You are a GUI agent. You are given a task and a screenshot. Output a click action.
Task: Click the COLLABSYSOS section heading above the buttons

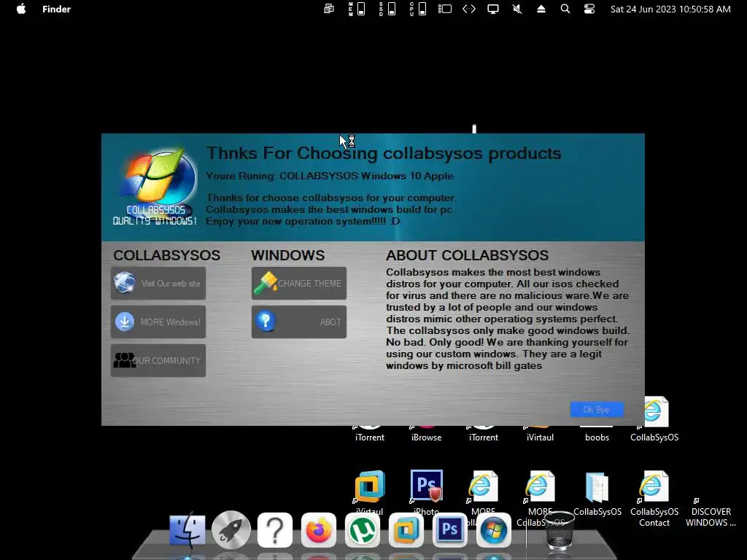[167, 255]
